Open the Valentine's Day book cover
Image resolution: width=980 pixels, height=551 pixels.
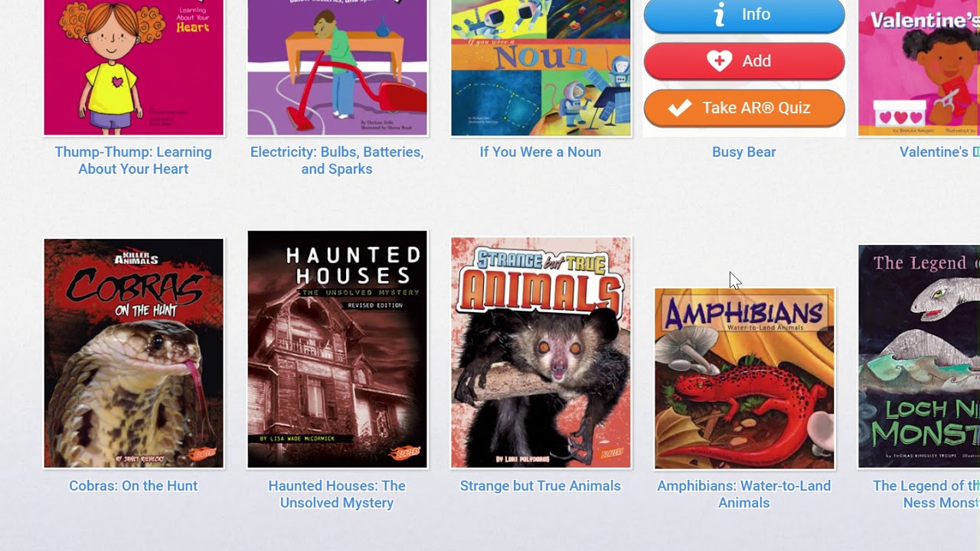coord(919,67)
